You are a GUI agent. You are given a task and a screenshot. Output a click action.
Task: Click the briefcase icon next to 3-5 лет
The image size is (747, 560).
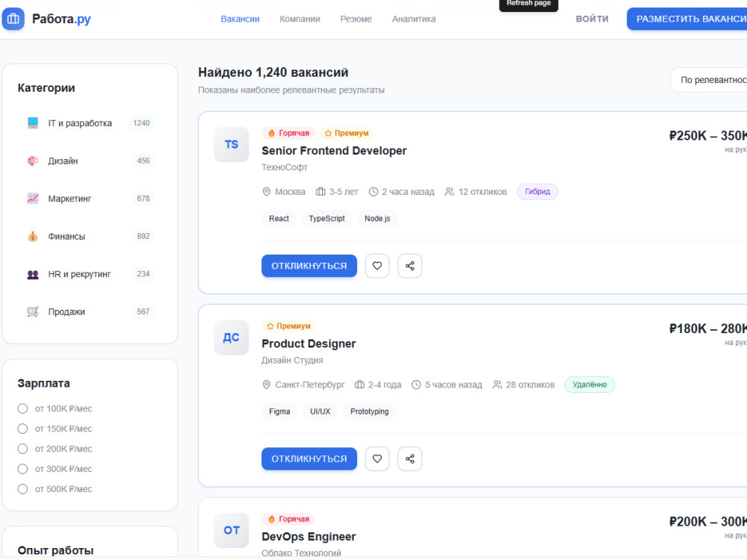(320, 191)
